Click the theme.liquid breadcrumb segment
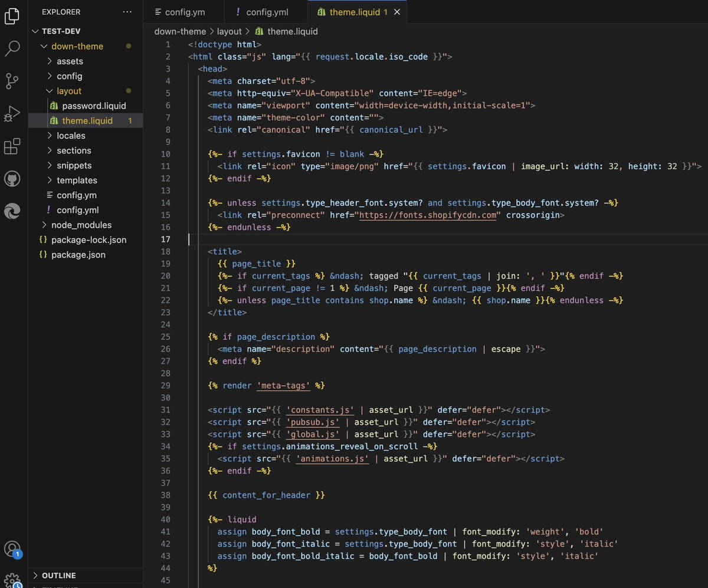 pos(293,31)
